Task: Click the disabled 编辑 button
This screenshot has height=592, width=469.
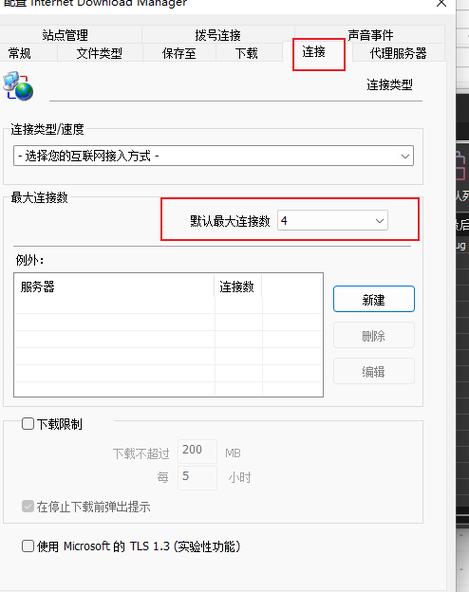Action: [373, 371]
